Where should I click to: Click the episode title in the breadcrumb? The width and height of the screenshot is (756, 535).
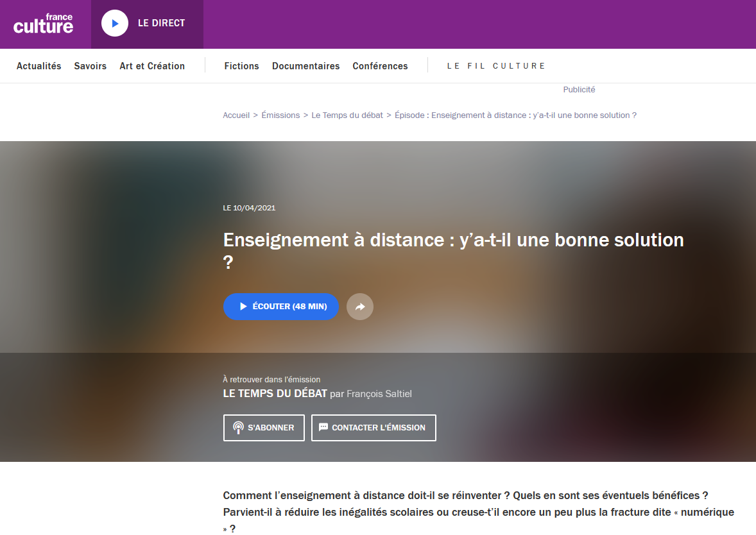click(x=515, y=115)
